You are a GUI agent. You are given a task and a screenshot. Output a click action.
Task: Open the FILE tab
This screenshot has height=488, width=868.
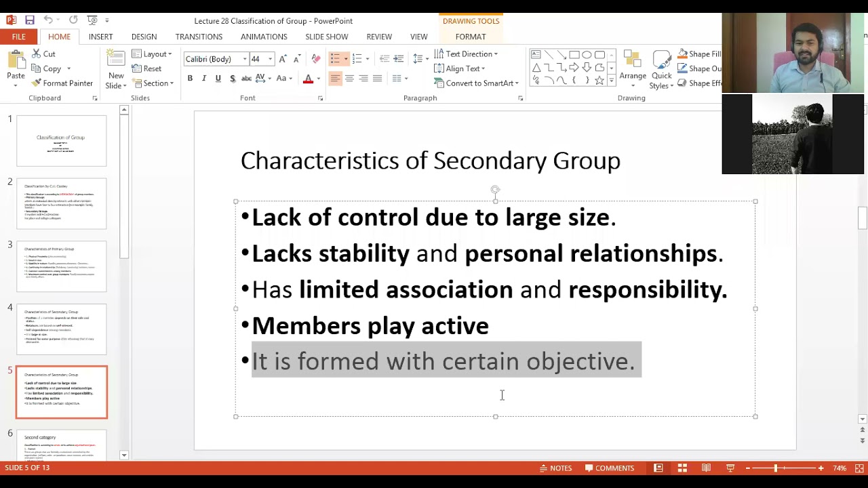coord(18,37)
